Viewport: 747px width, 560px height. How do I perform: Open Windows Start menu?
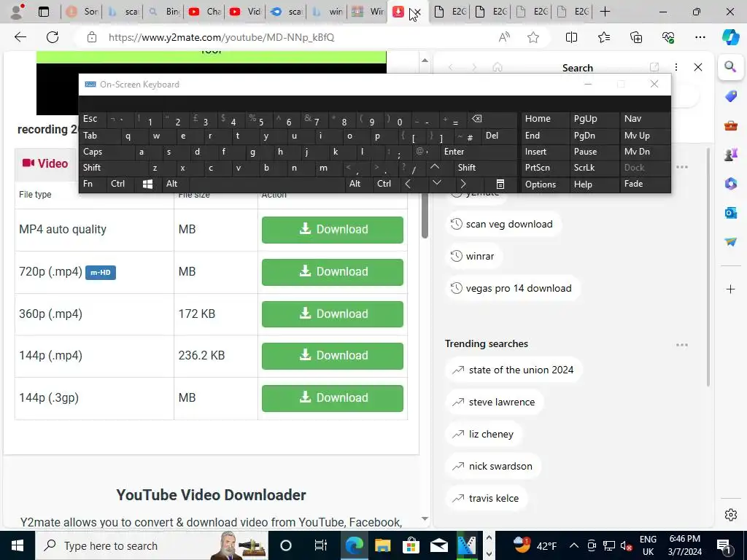(x=18, y=545)
